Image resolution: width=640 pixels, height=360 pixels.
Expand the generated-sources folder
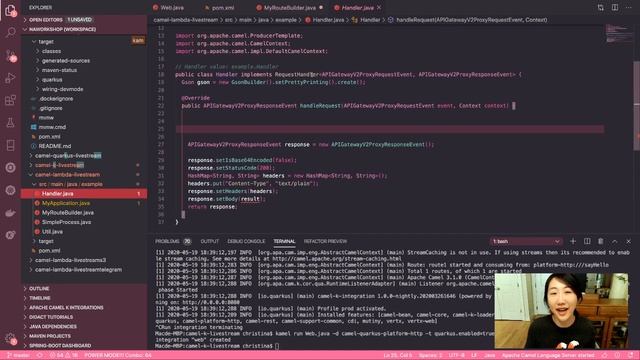click(x=65, y=60)
